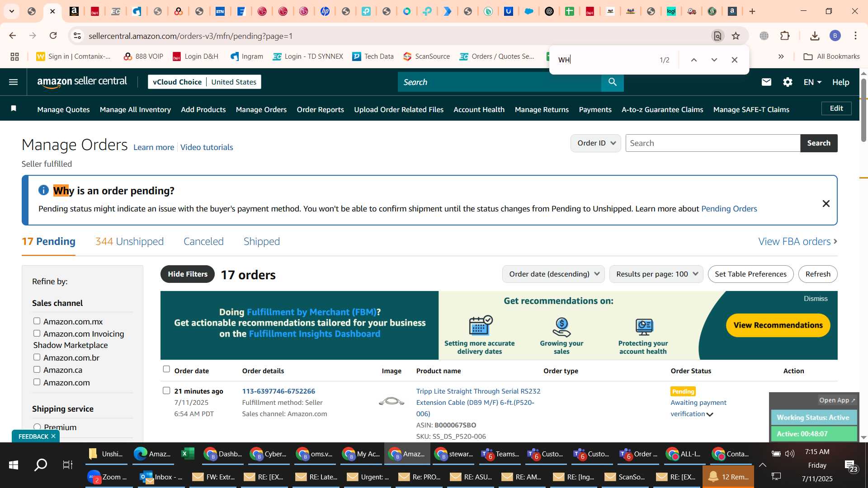The image size is (868, 488).
Task: Click the View Recommendations button
Action: pos(778,325)
